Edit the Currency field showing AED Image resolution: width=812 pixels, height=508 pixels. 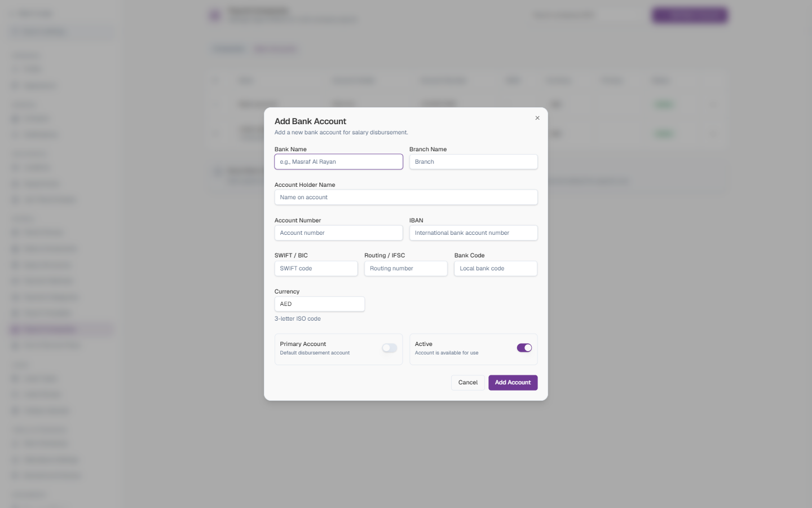320,304
